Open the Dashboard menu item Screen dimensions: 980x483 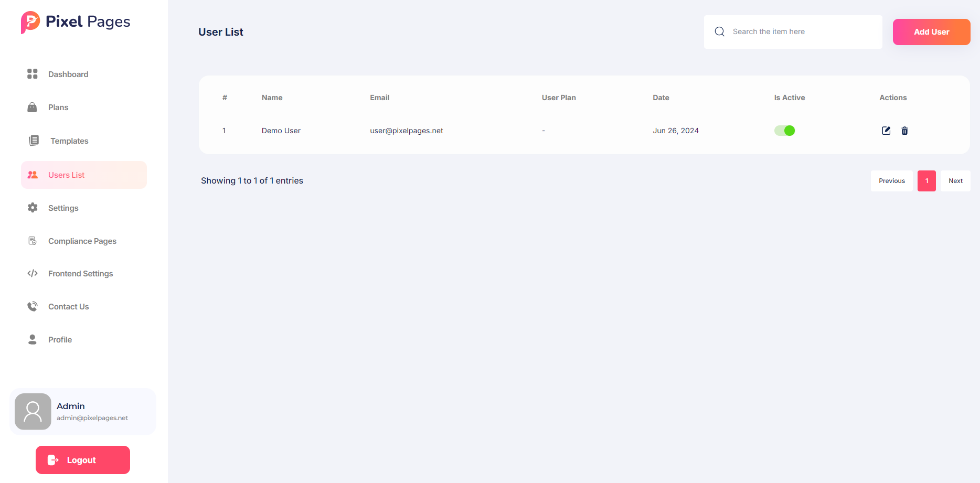pos(84,74)
